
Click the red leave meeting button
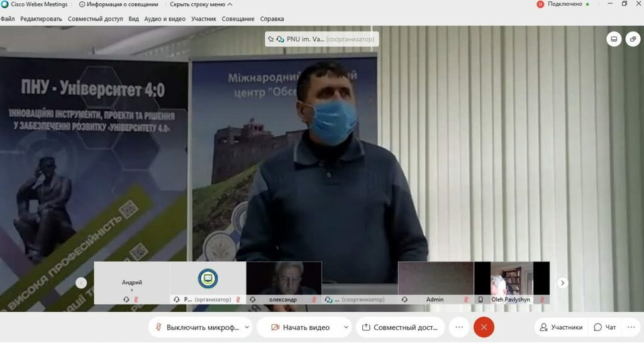(484, 327)
